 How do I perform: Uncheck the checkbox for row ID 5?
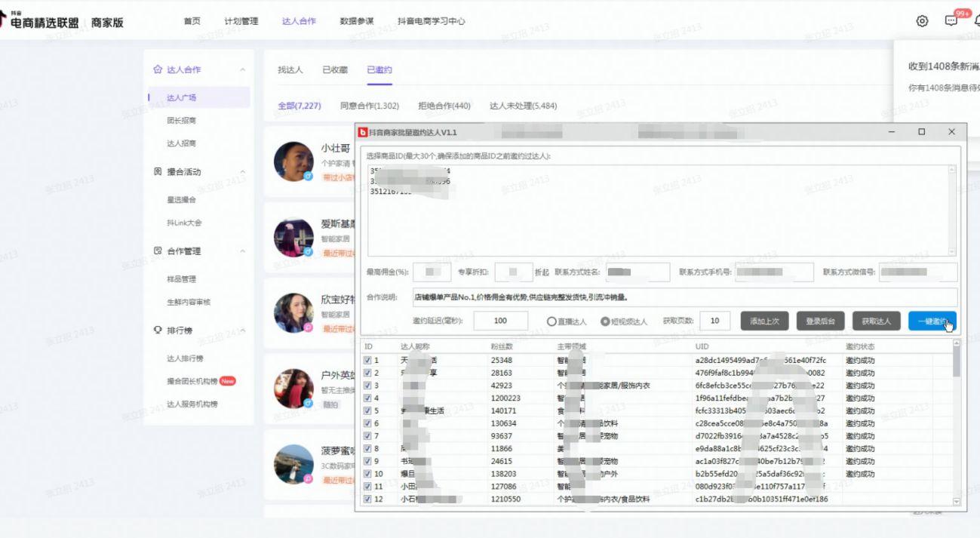pos(367,411)
